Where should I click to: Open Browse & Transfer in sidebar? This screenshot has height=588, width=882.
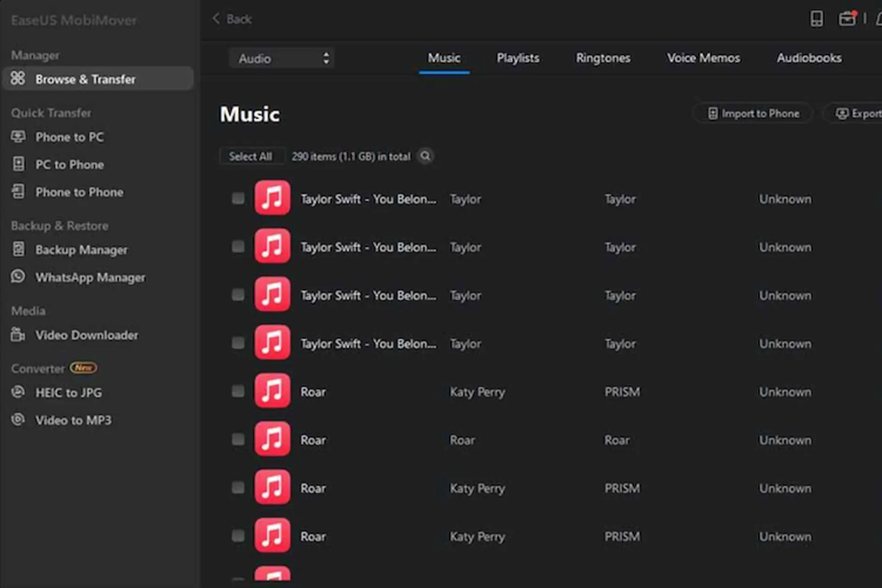tap(98, 79)
